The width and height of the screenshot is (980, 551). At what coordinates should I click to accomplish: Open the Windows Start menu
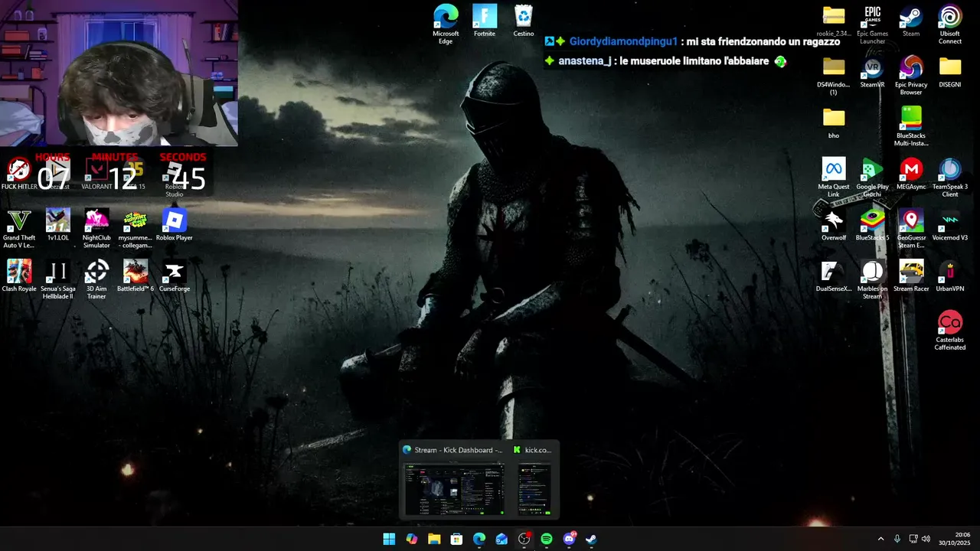389,539
